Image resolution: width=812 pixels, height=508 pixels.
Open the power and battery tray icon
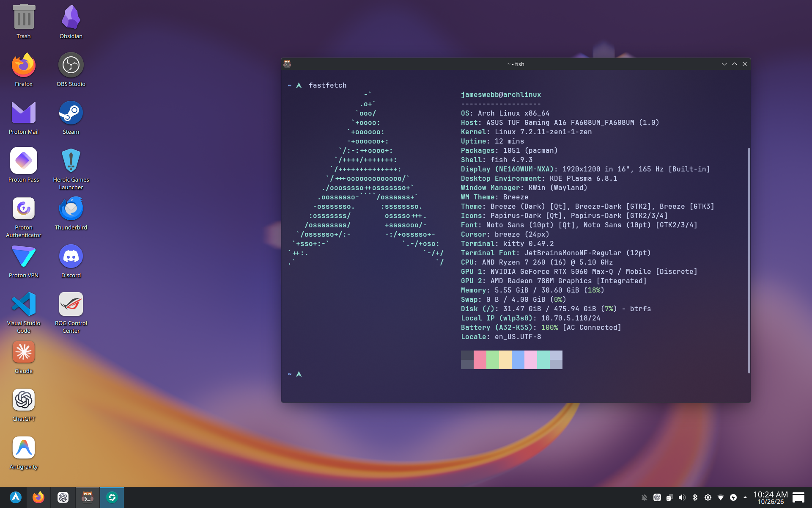(733, 497)
